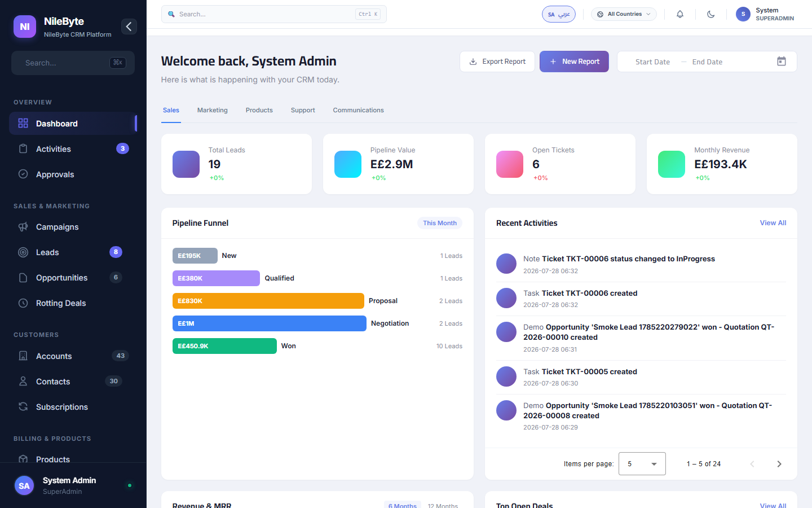This screenshot has width=812, height=508.
Task: Click the New stage funnel bar E£195K
Action: tap(195, 256)
